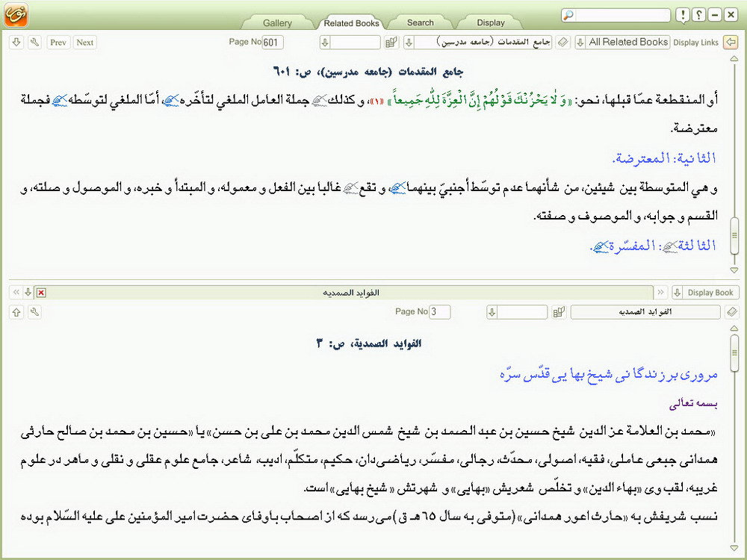Go to previous page with Prev
This screenshot has height=560, width=747.
pos(58,43)
